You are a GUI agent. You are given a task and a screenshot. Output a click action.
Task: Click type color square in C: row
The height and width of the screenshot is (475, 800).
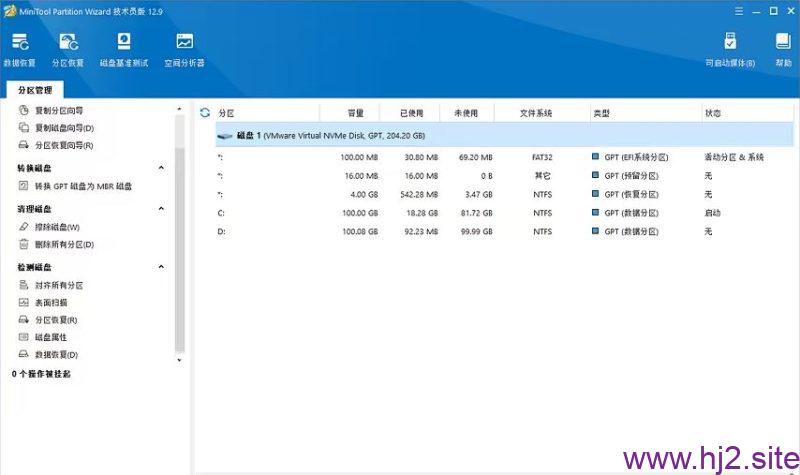click(x=595, y=212)
